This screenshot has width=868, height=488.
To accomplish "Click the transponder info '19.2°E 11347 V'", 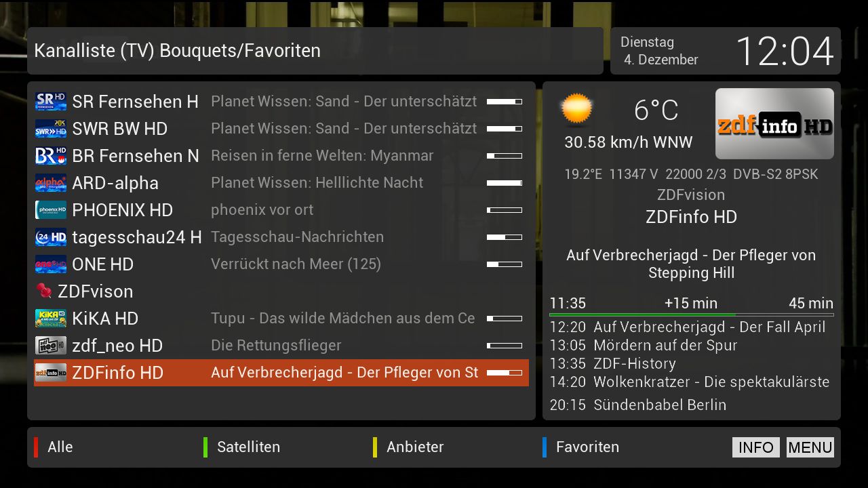I will 611,174.
